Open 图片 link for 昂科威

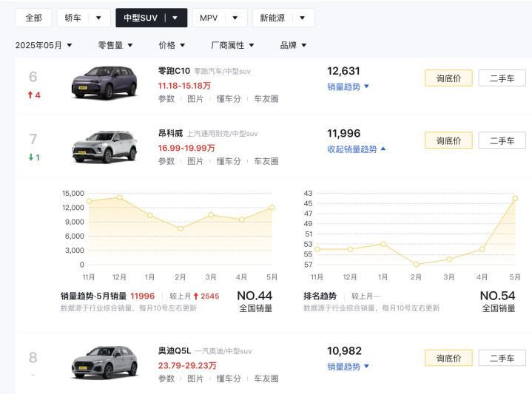click(195, 161)
